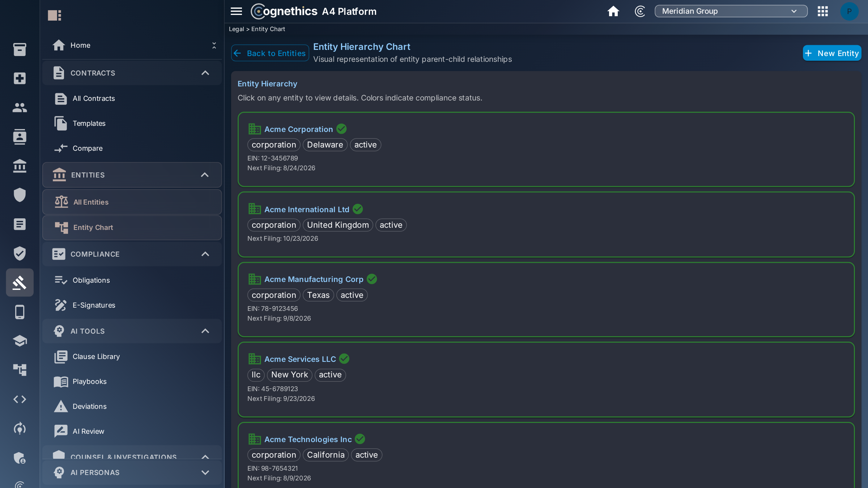Create a New Entity

tap(832, 53)
